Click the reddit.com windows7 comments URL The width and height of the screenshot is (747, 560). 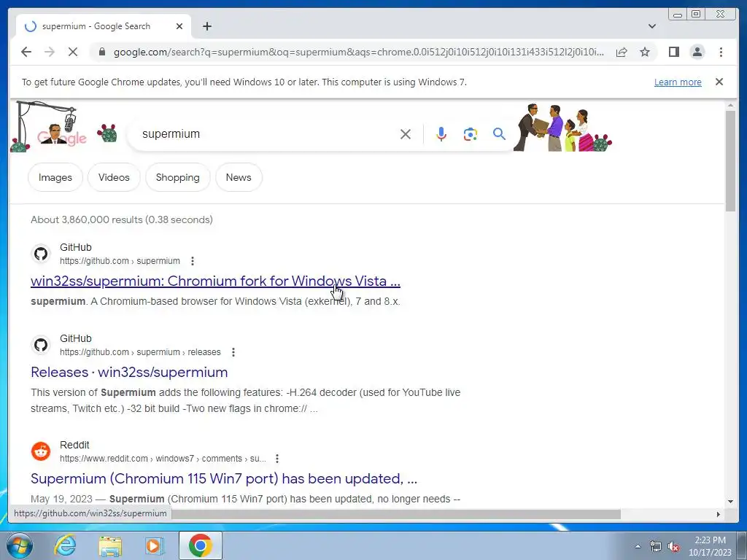pyautogui.click(x=163, y=459)
